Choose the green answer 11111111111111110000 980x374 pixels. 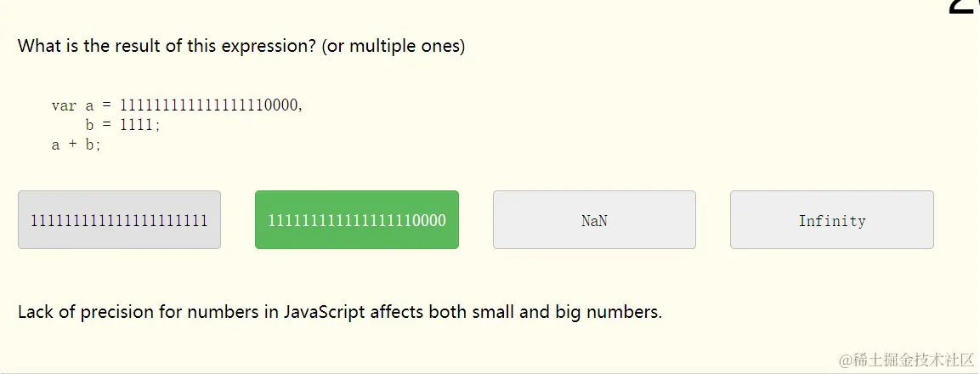(356, 220)
